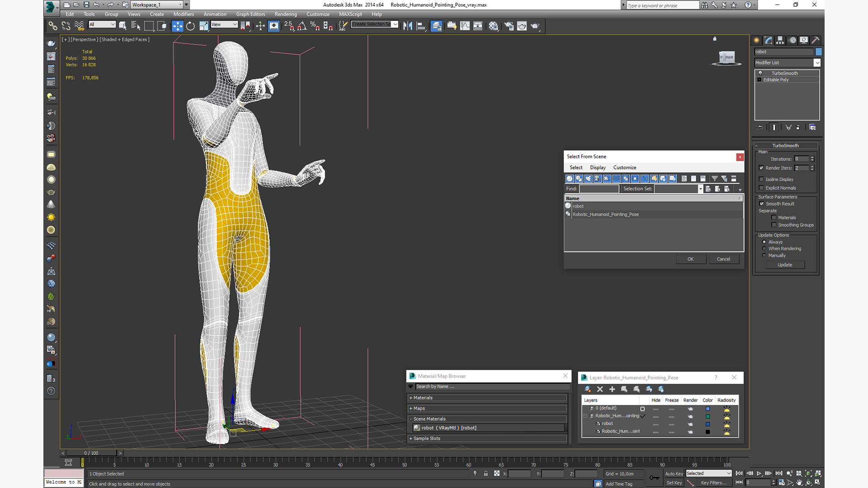Open Display menu in Select From Scene
The image size is (868, 488).
[x=598, y=168]
